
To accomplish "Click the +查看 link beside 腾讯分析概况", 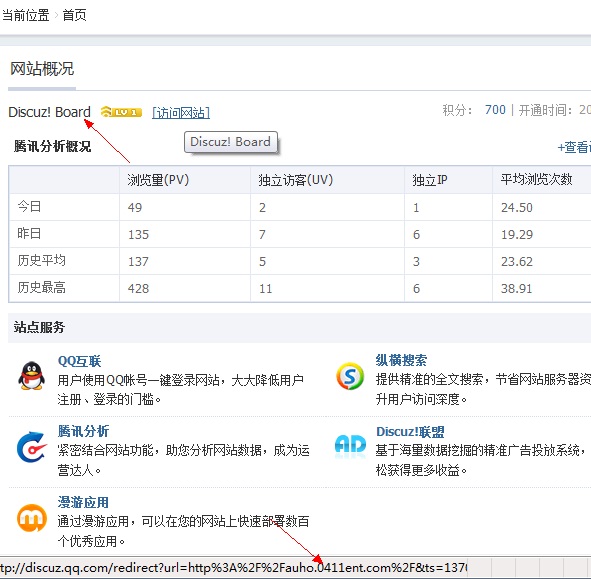I will coord(574,147).
